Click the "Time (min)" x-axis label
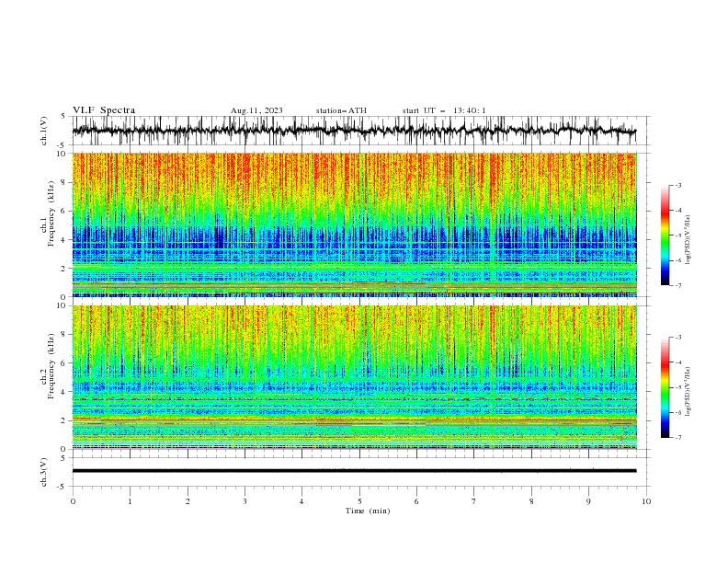Viewport: 728px width, 563px height. [368, 511]
